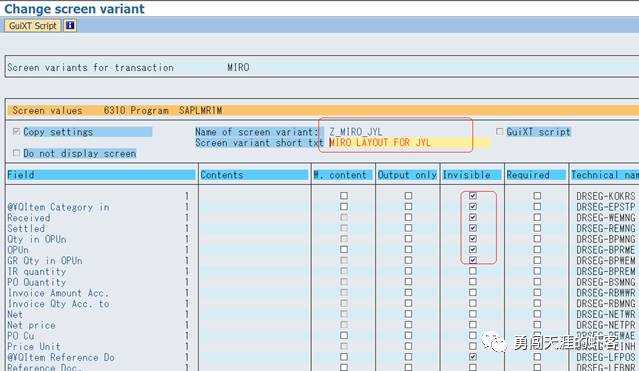639x371 pixels.
Task: Select the Required column header
Action: (x=536, y=175)
